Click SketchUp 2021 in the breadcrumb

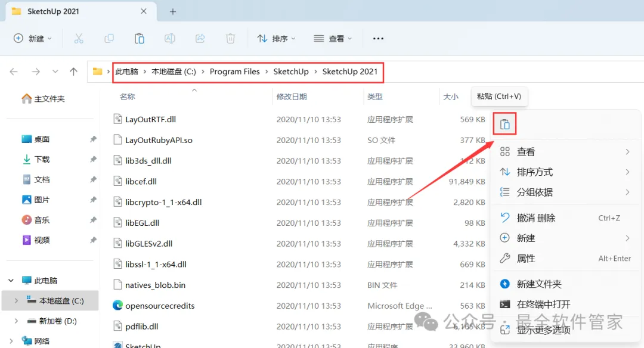(349, 72)
